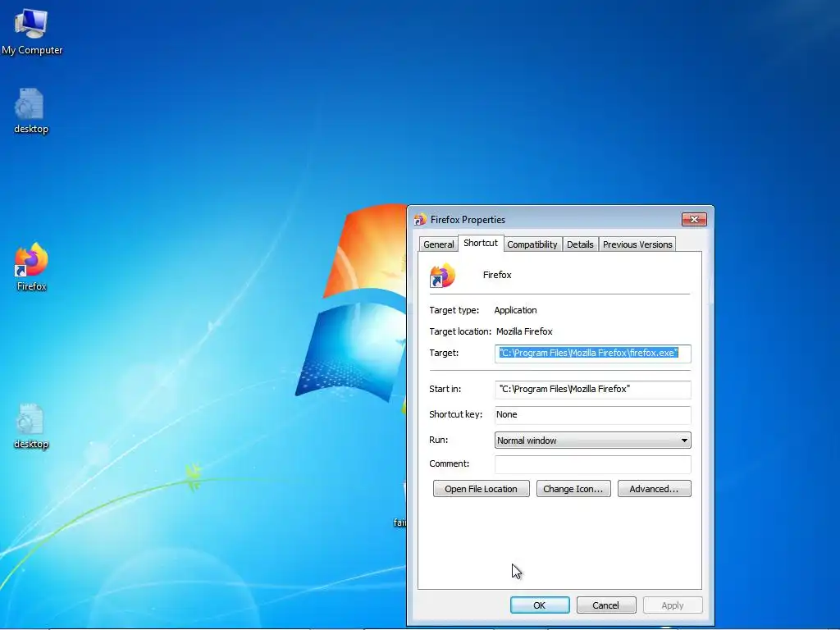Click the Change Icon... button

click(573, 489)
